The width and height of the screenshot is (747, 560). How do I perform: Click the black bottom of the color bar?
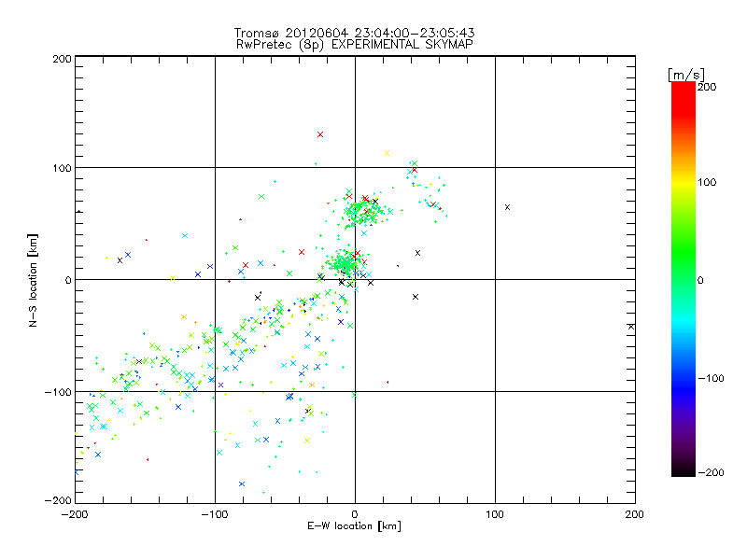coord(683,471)
